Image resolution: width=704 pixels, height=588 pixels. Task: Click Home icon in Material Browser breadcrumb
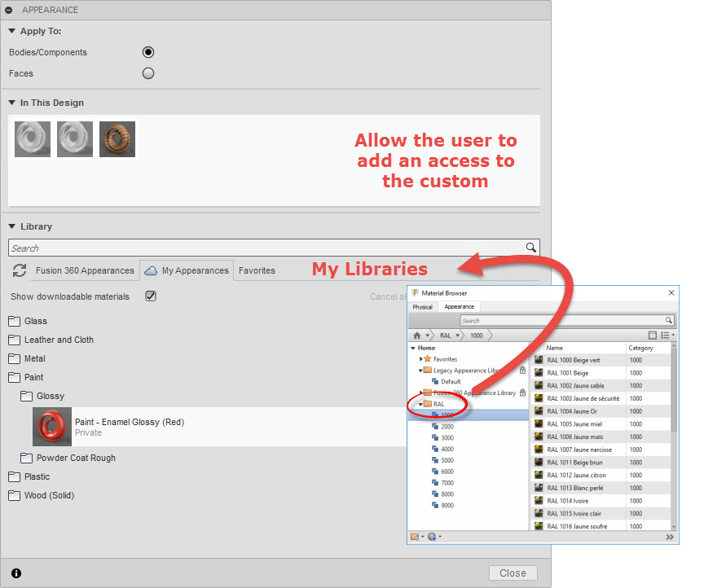click(417, 336)
